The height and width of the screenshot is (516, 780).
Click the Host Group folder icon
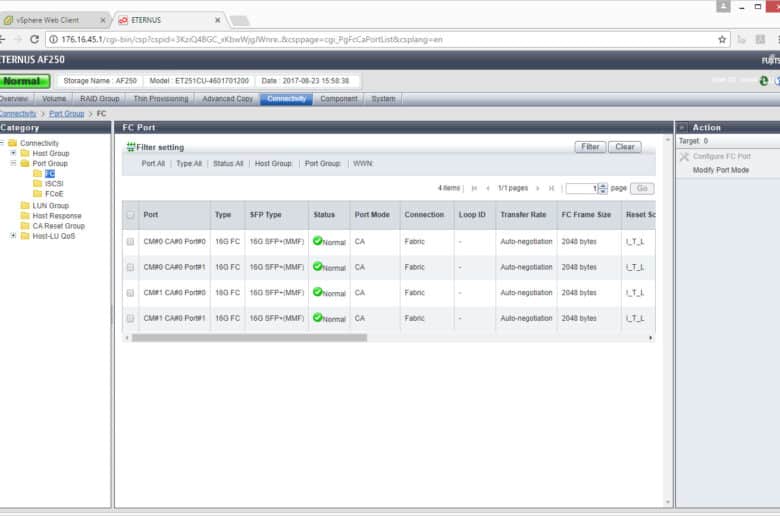[x=25, y=153]
